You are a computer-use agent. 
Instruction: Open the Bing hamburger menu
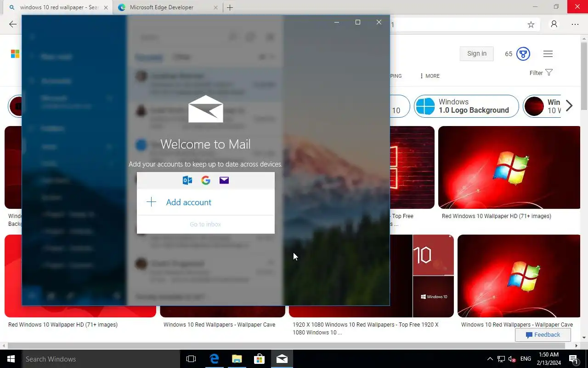pyautogui.click(x=548, y=54)
